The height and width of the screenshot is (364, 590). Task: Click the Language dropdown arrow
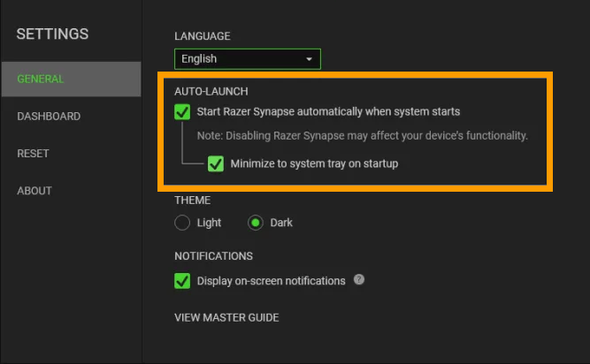309,59
